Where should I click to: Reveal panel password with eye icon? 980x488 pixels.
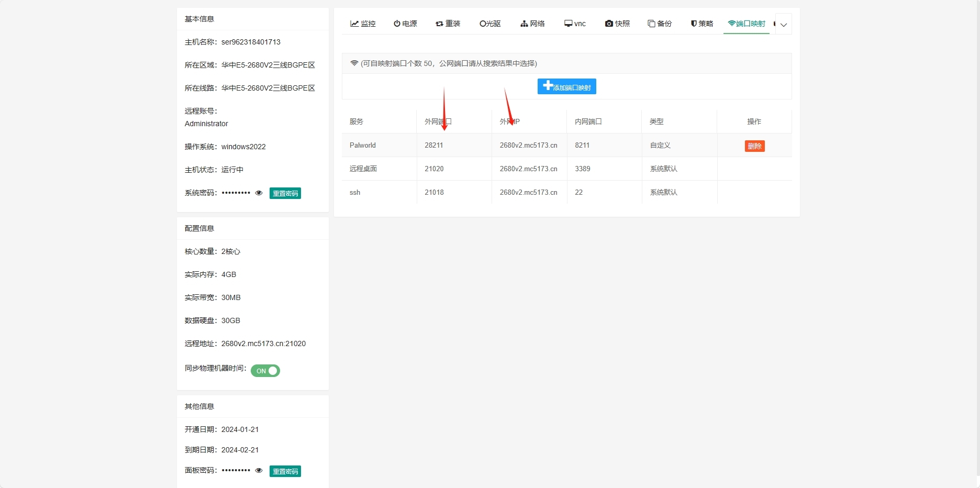click(x=259, y=471)
